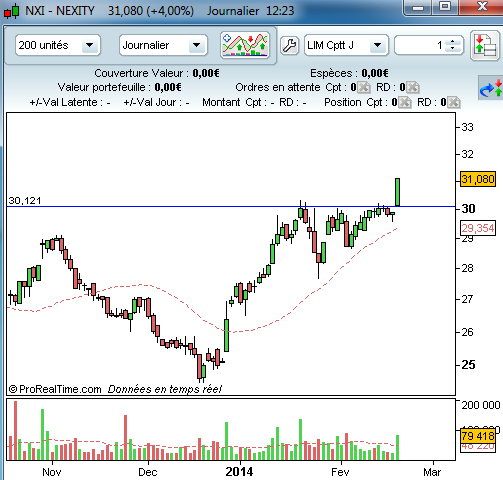Click the NXI candlestick window icon
The image size is (503, 480).
click(12, 11)
